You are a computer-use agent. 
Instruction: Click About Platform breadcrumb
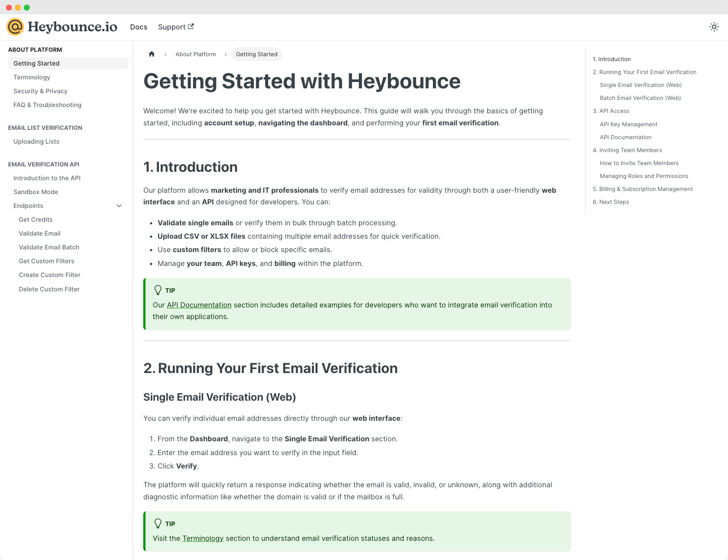point(196,54)
